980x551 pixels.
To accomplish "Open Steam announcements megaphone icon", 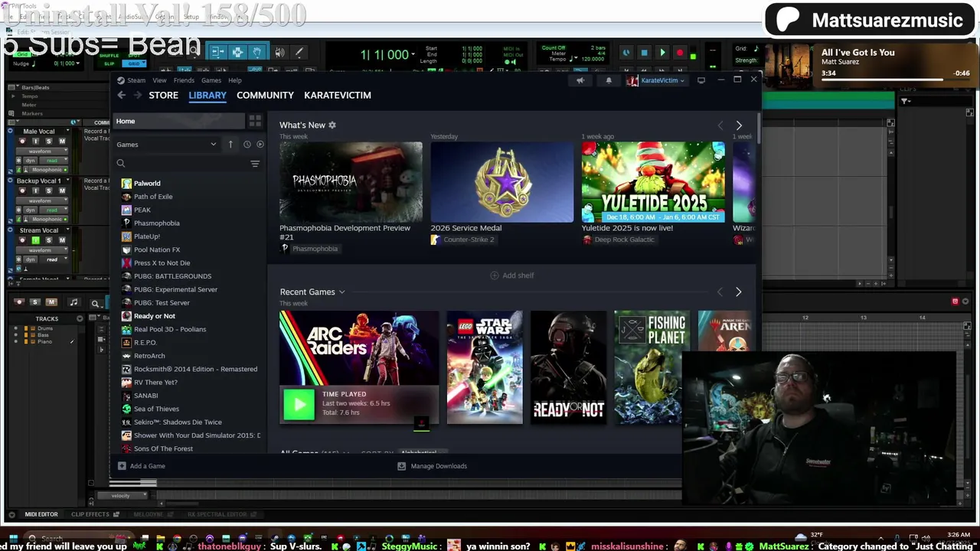I will pyautogui.click(x=580, y=80).
